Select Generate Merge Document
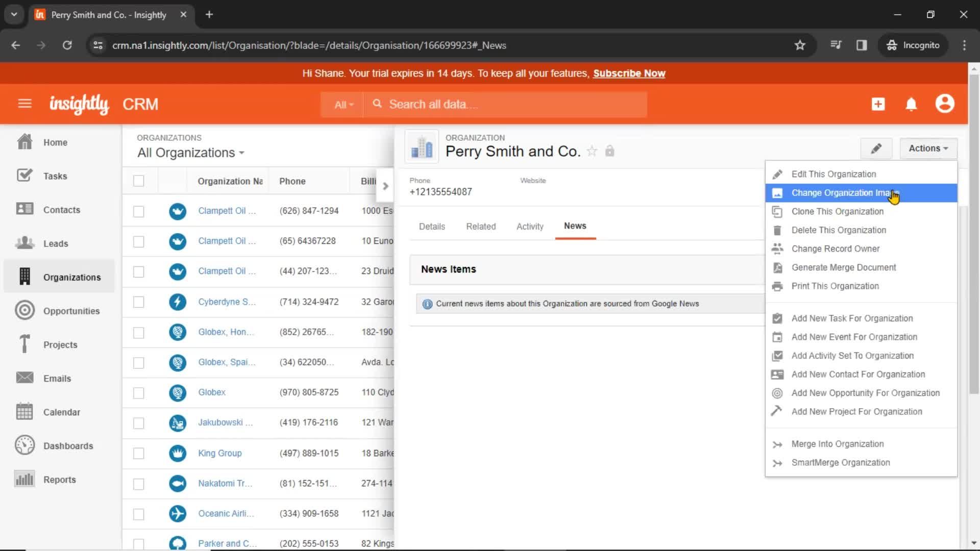The image size is (980, 551). coord(861,267)
